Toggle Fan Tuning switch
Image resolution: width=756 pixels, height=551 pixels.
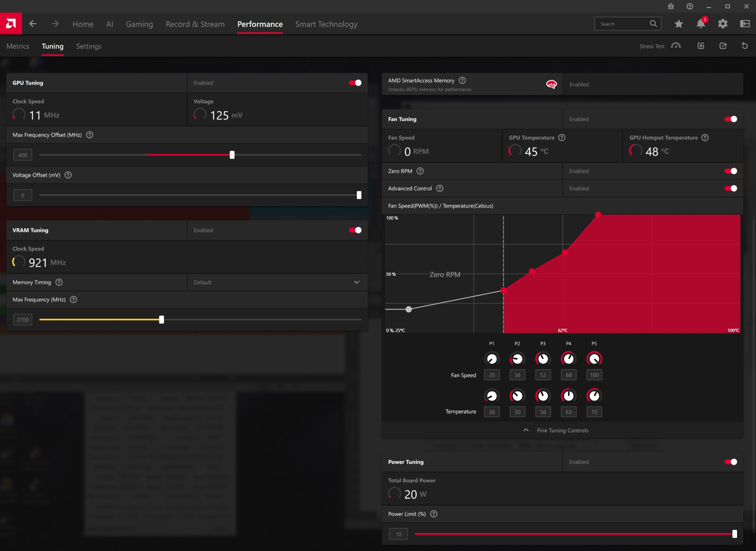tap(731, 119)
